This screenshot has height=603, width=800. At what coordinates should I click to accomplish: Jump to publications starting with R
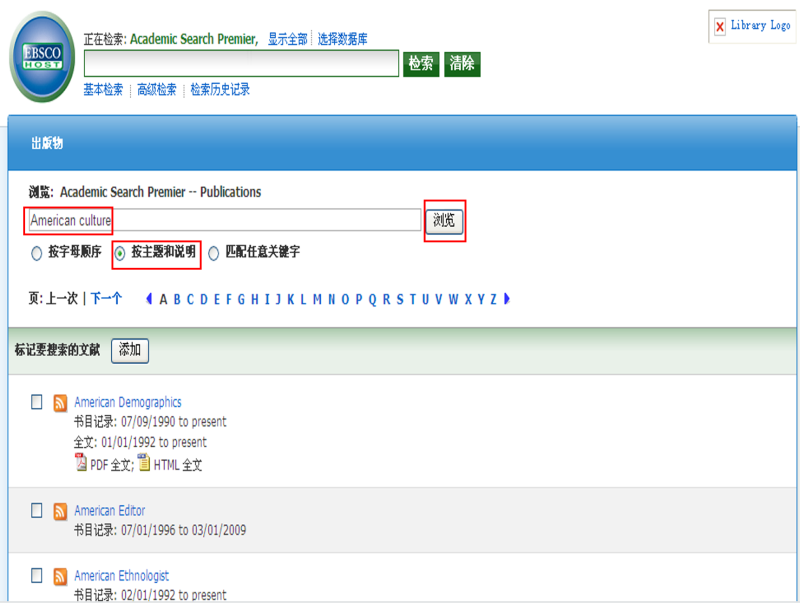(386, 299)
